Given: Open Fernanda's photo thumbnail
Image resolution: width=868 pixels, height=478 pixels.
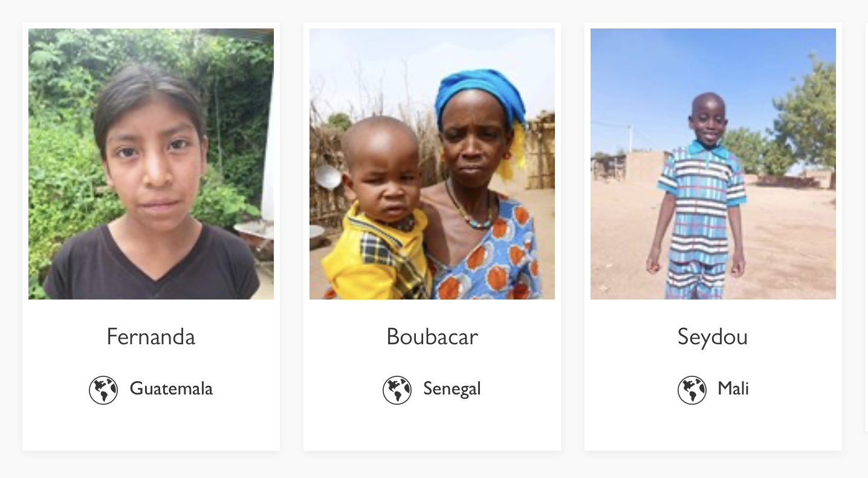Looking at the screenshot, I should (x=151, y=163).
